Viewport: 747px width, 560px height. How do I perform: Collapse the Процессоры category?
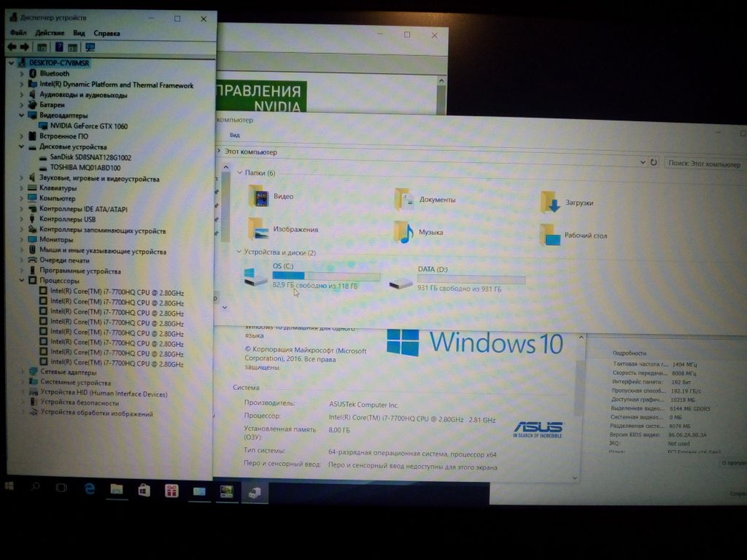[x=21, y=281]
